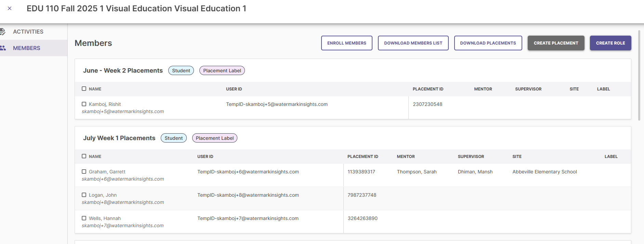
Task: Click the Create Role button
Action: pyautogui.click(x=610, y=43)
